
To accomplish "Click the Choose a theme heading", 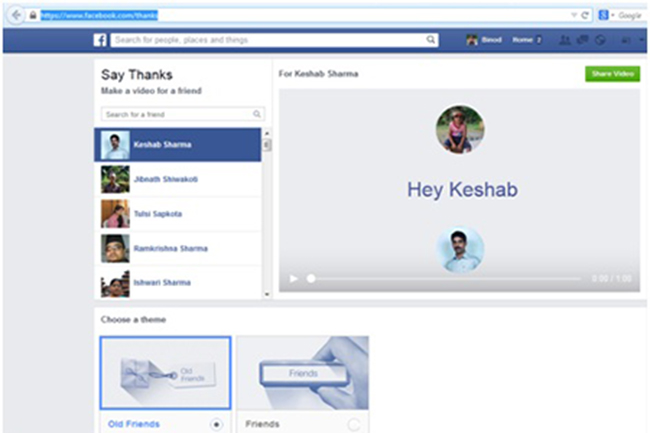I will 133,319.
